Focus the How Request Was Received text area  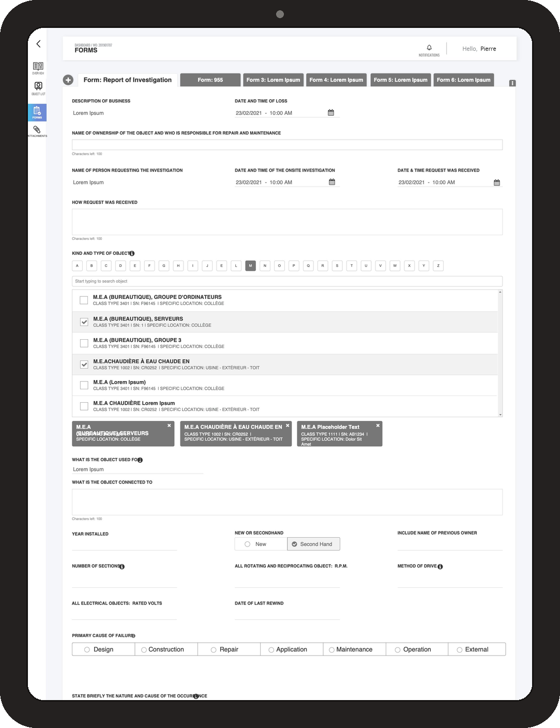(x=287, y=222)
